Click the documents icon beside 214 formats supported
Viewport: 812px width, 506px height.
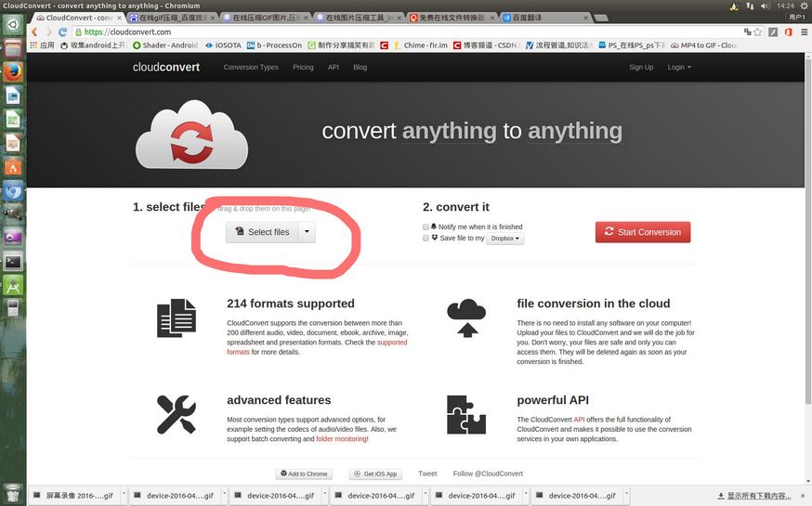177,318
